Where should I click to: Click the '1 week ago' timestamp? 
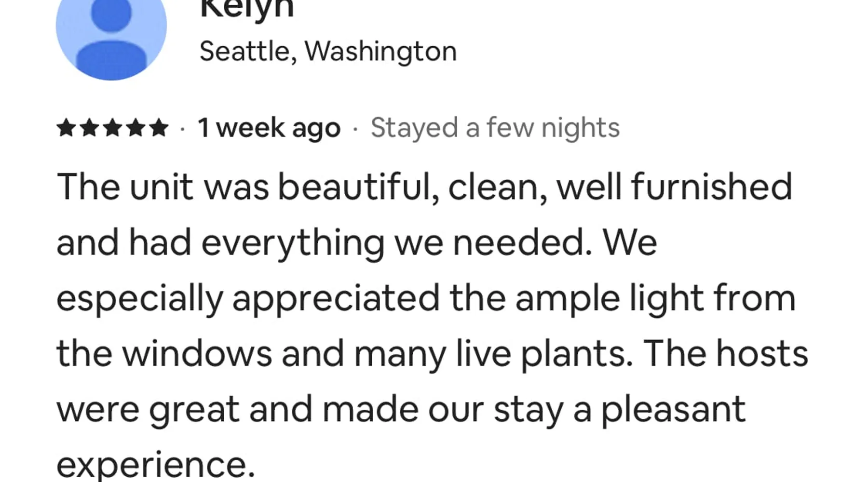pos(269,128)
